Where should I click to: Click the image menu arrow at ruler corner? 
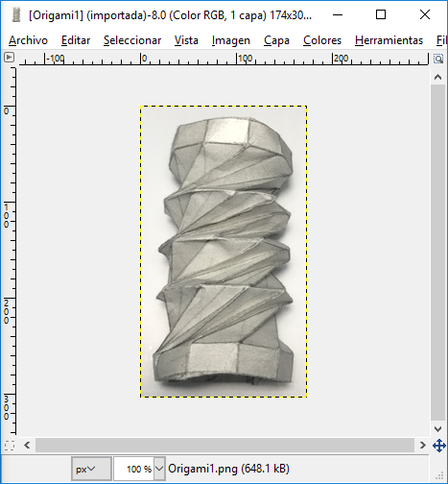pos(9,58)
